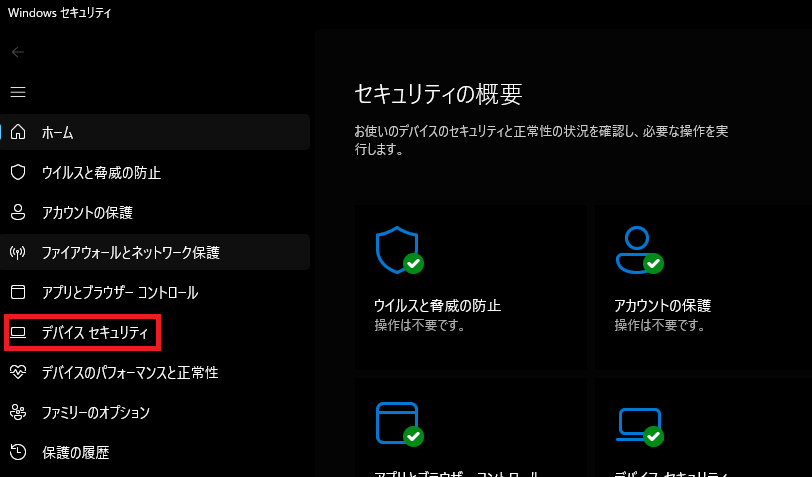This screenshot has width=812, height=477.
Task: Click the overview description paragraph
Action: click(x=541, y=140)
